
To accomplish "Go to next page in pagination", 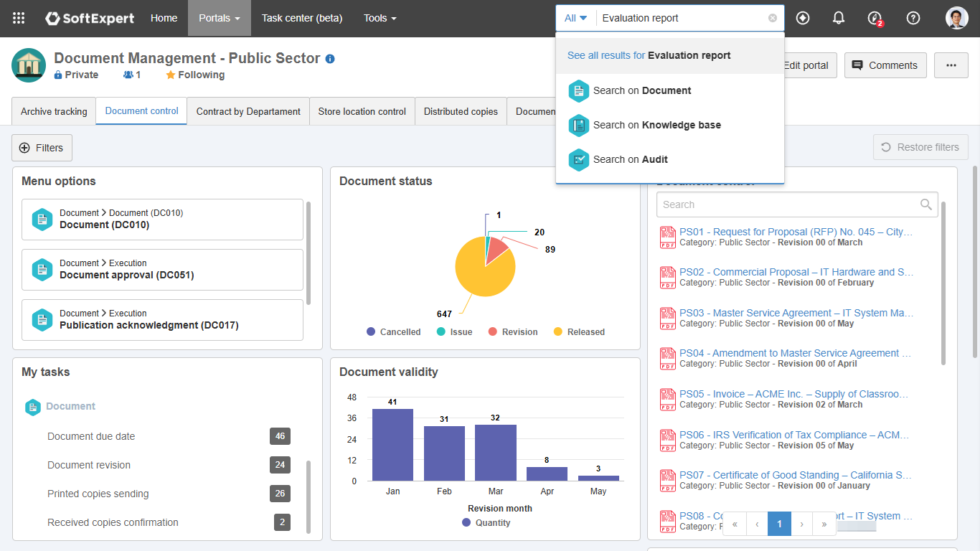I will pos(801,524).
